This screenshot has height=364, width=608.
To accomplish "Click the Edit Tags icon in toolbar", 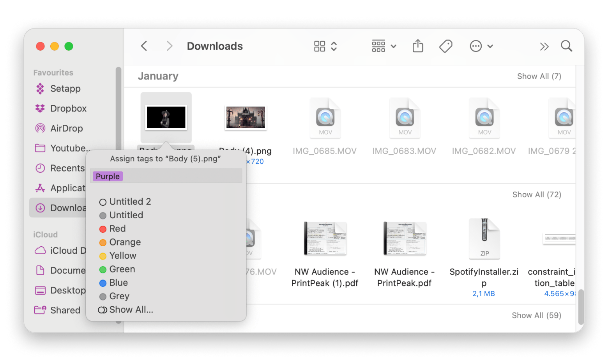I will (x=445, y=46).
